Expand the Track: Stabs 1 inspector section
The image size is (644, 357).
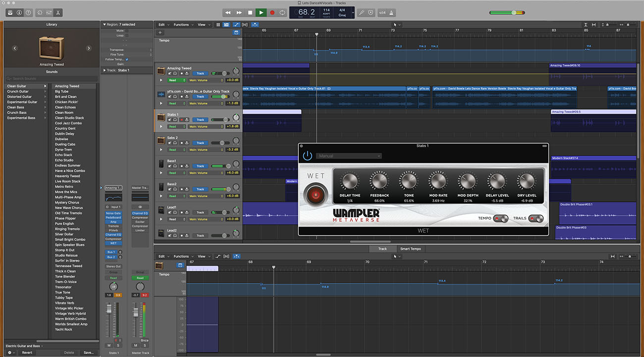point(104,70)
